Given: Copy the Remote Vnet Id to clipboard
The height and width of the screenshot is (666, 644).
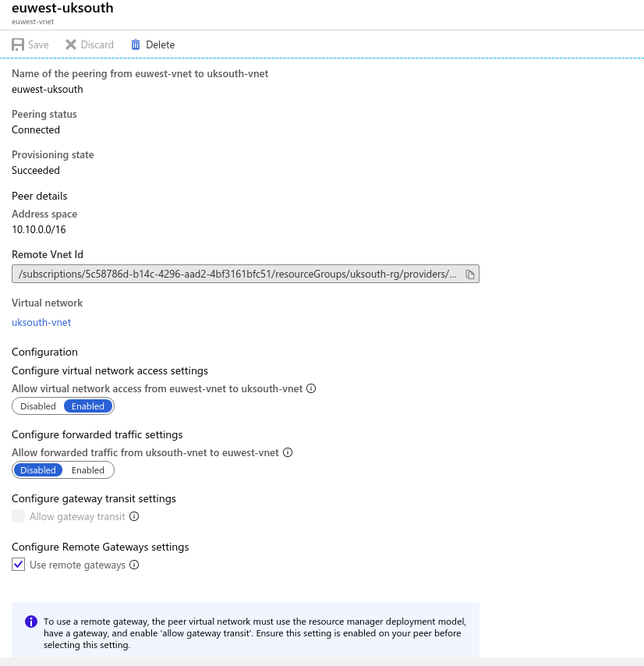Looking at the screenshot, I should tap(469, 275).
